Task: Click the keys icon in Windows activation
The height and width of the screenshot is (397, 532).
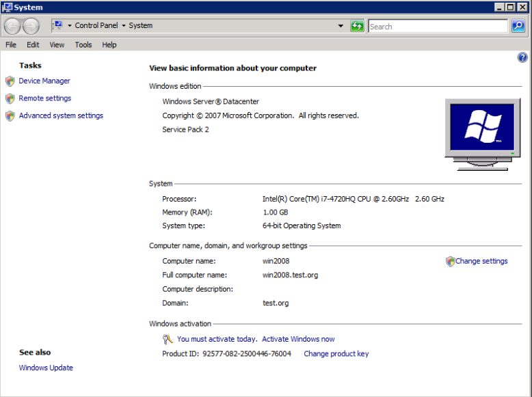Action: point(168,339)
